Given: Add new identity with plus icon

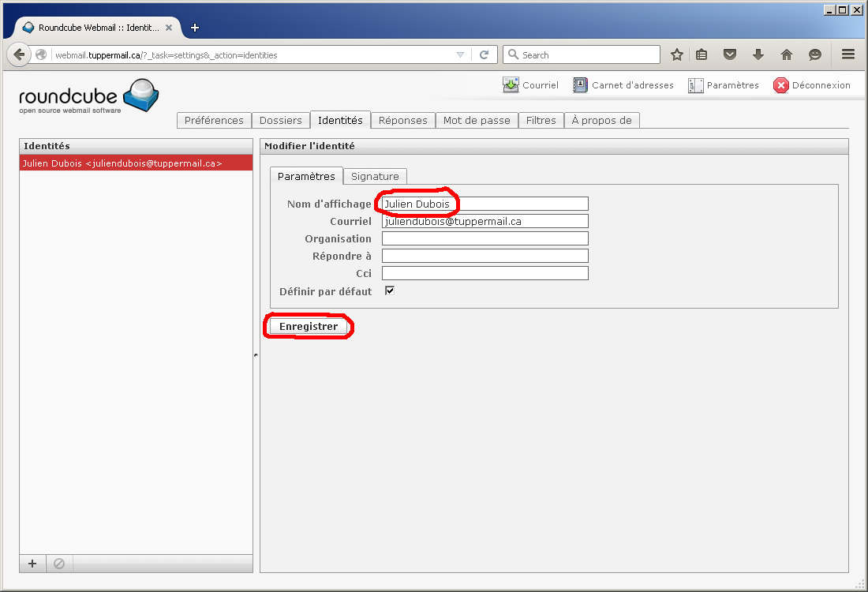Looking at the screenshot, I should (x=32, y=564).
